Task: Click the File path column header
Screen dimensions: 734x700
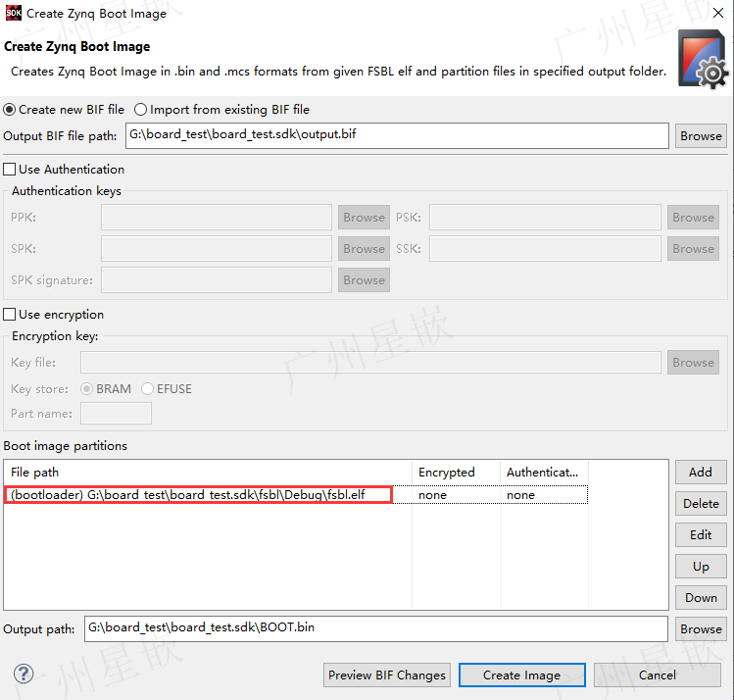Action: pos(208,472)
